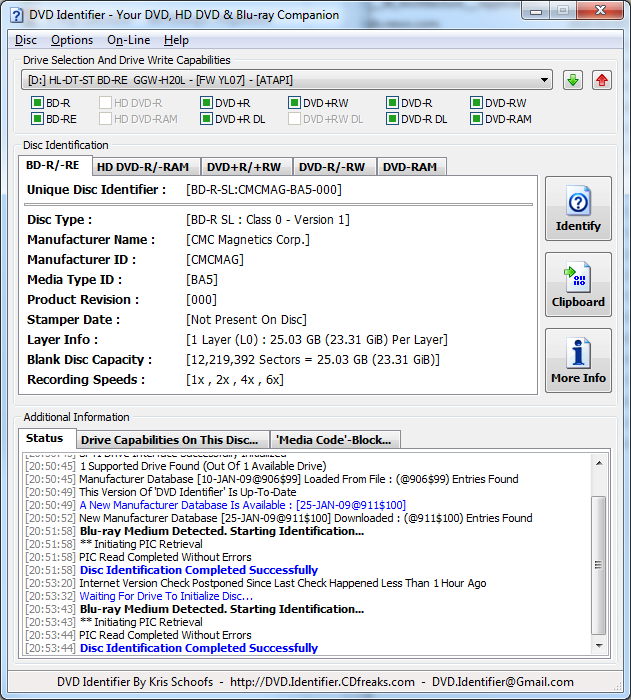Image resolution: width=631 pixels, height=700 pixels.
Task: Click the green down-arrow drive button
Action: (572, 80)
